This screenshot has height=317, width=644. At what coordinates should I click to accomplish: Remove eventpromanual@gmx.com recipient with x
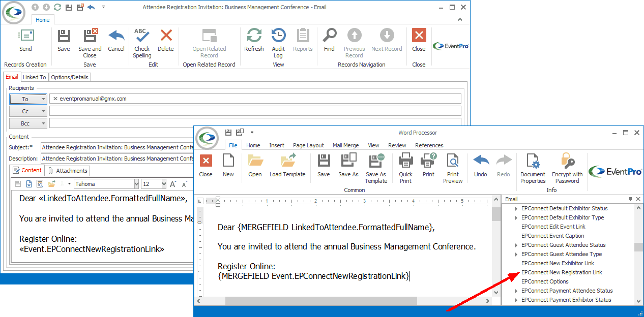[x=55, y=99]
